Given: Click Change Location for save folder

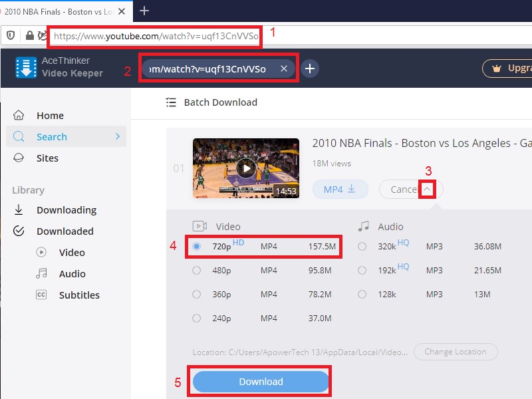Looking at the screenshot, I should pyautogui.click(x=456, y=352).
